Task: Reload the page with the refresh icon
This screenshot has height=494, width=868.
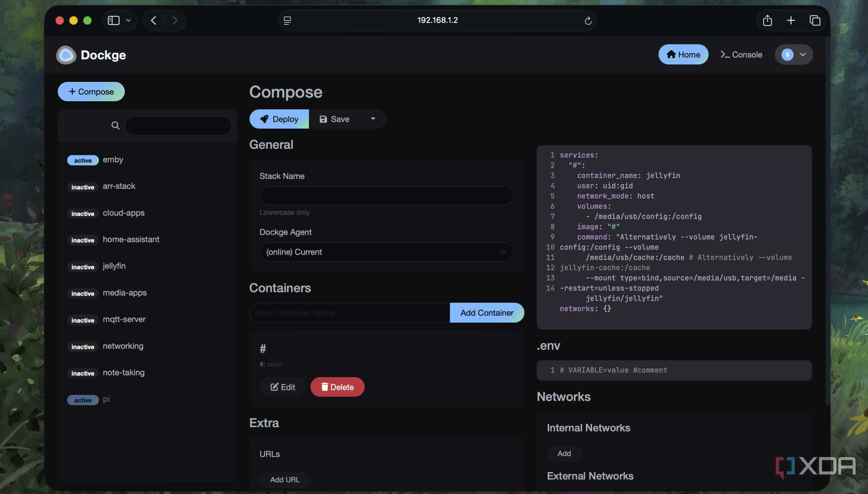Action: (588, 20)
